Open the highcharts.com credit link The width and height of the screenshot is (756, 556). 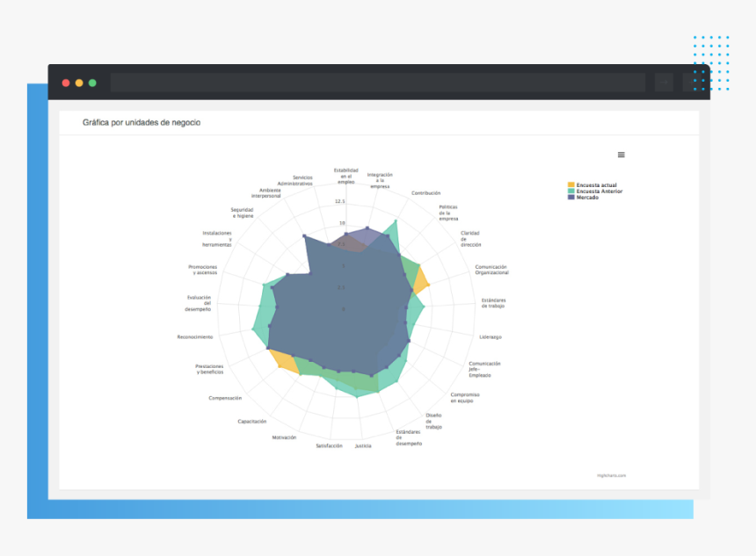point(611,475)
